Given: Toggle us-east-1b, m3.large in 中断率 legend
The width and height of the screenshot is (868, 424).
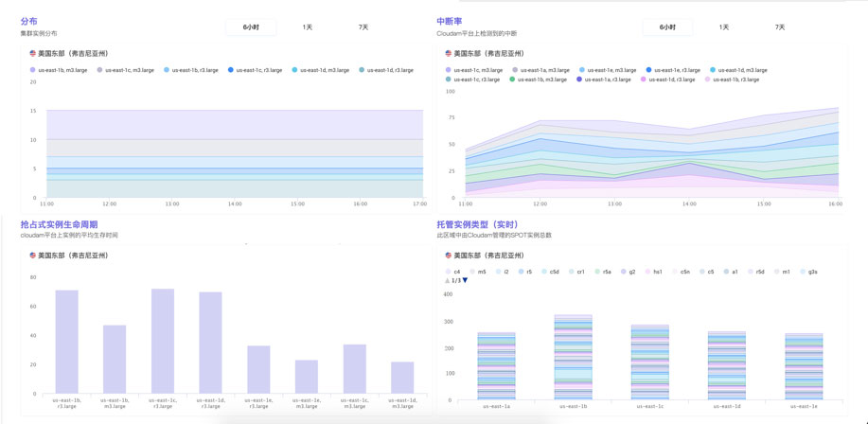Looking at the screenshot, I should [x=539, y=79].
